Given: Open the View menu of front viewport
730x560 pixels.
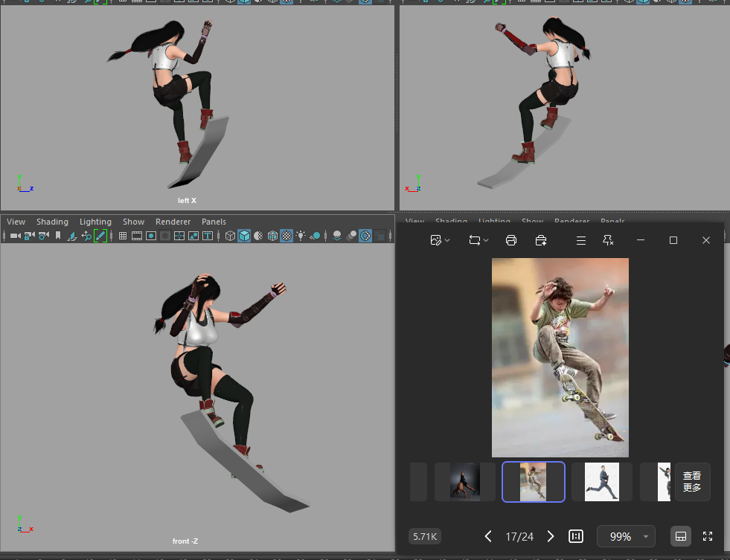Looking at the screenshot, I should pyautogui.click(x=16, y=222).
